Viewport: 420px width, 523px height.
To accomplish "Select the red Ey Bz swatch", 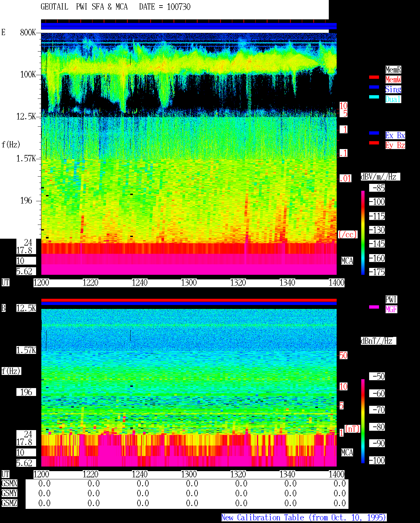I will (374, 143).
